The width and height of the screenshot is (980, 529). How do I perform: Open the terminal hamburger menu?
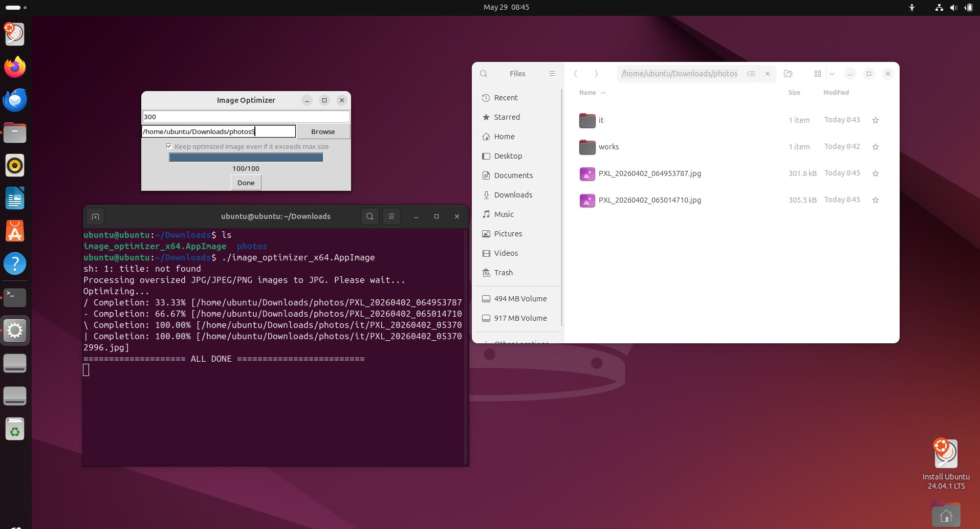click(391, 216)
